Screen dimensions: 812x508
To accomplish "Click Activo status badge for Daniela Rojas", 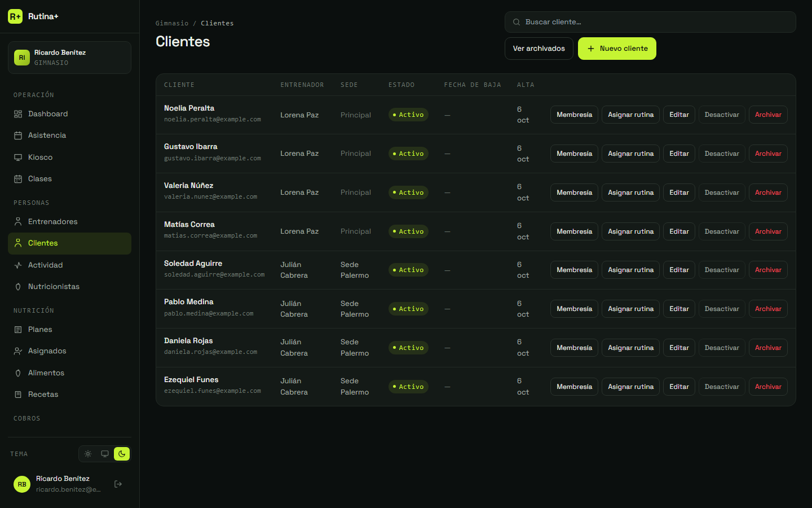I will coord(408,348).
